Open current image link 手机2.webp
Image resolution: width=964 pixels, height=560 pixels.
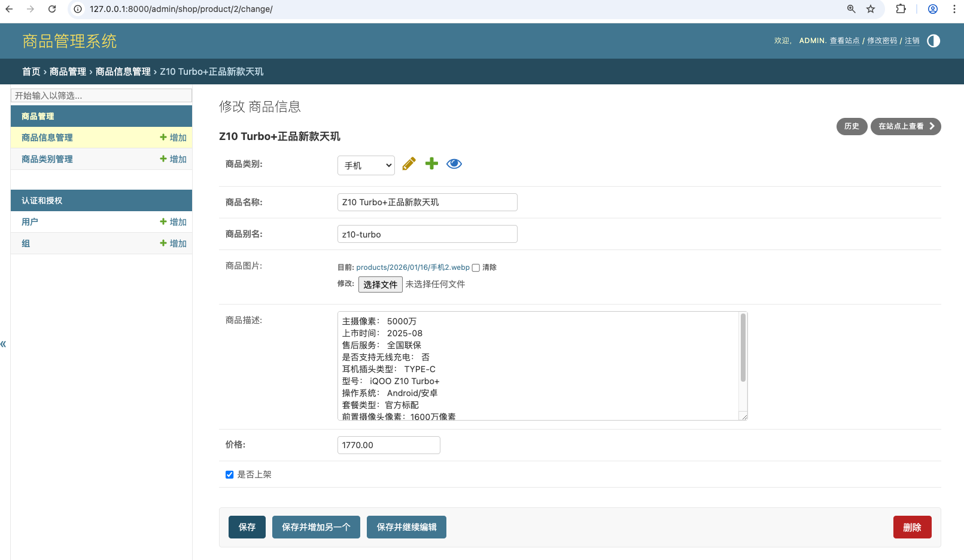pos(413,267)
